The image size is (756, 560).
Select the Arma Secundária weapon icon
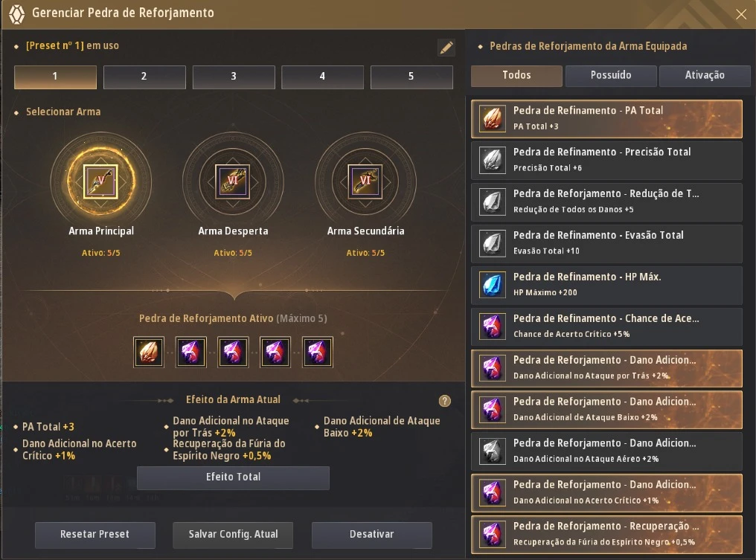[365, 181]
